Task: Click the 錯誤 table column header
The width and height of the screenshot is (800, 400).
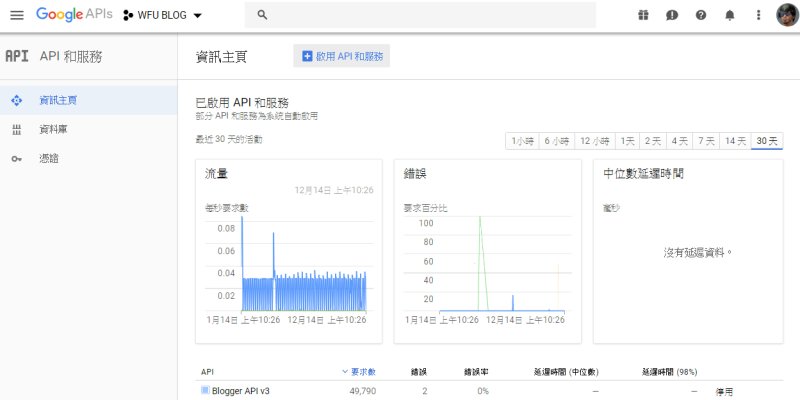Action: pyautogui.click(x=418, y=372)
